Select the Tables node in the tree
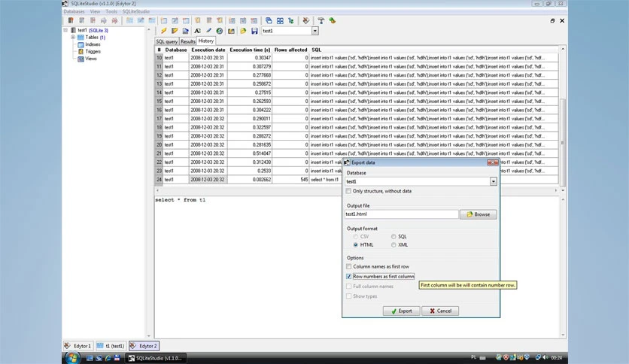Viewport: 629px width, 364px height. coord(92,38)
